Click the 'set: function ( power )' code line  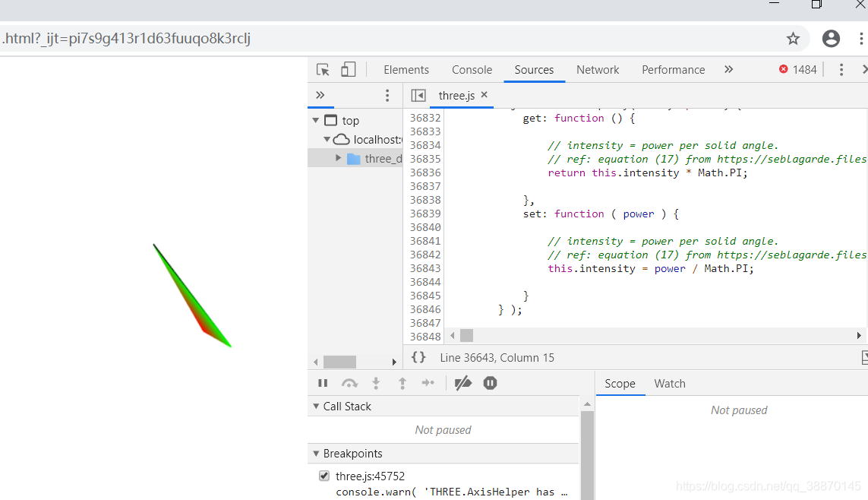601,214
